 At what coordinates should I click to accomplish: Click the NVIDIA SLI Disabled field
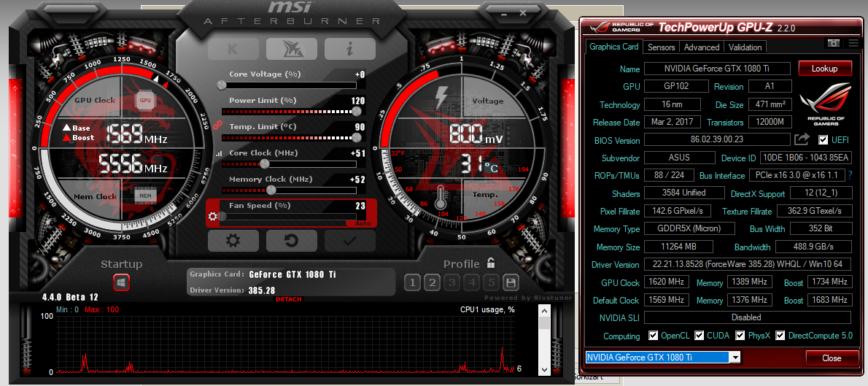tap(748, 317)
